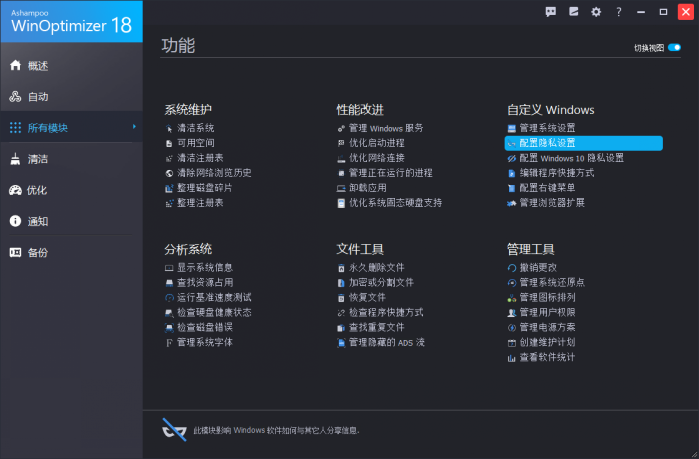Click the undo icon beside 撤销更改
This screenshot has width=699, height=459.
click(512, 268)
